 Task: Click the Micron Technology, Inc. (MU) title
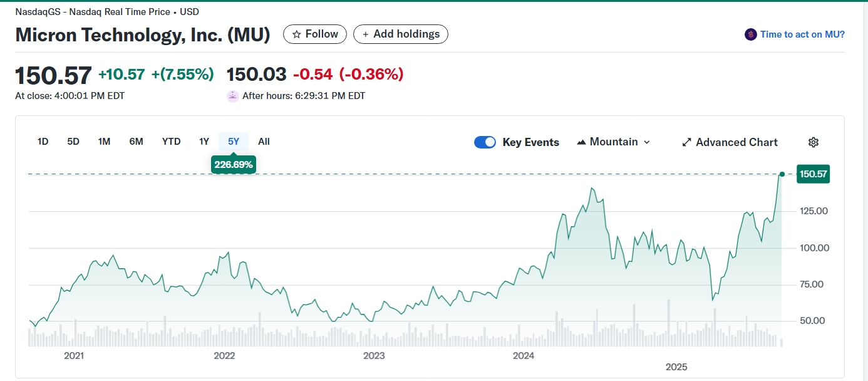pos(143,34)
